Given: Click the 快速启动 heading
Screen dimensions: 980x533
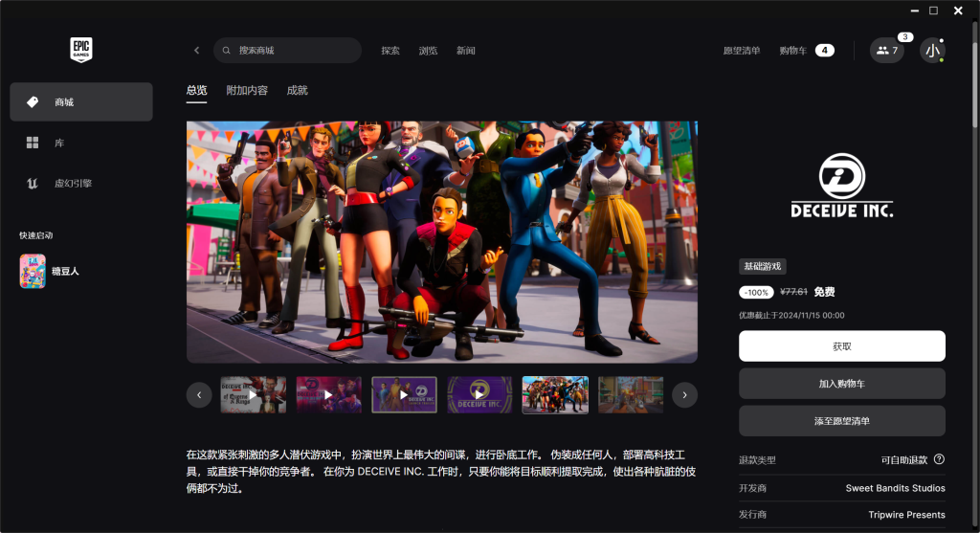Looking at the screenshot, I should pyautogui.click(x=35, y=235).
